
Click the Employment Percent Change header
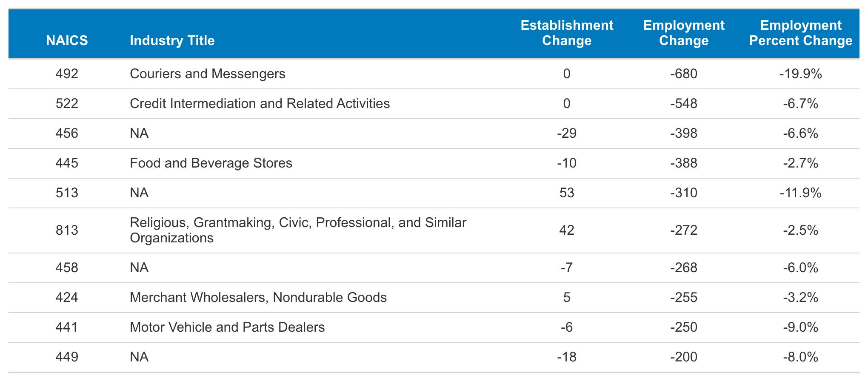800,33
